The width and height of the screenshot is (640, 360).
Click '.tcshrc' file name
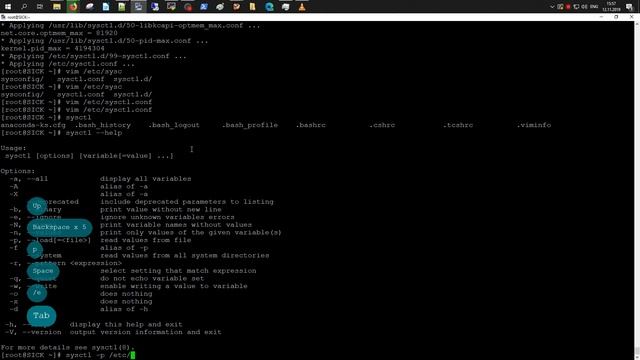coord(458,125)
